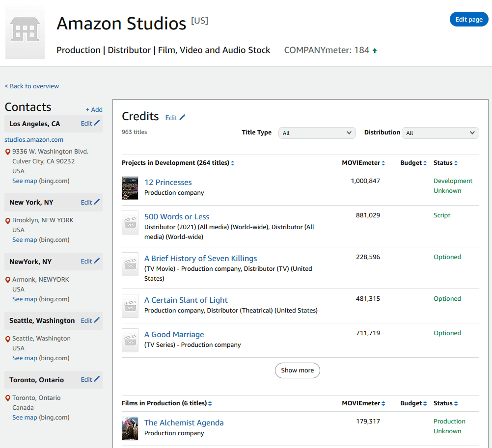This screenshot has height=448, width=492.
Task: Click the pencil icon beside Credits Edit
Action: (183, 117)
